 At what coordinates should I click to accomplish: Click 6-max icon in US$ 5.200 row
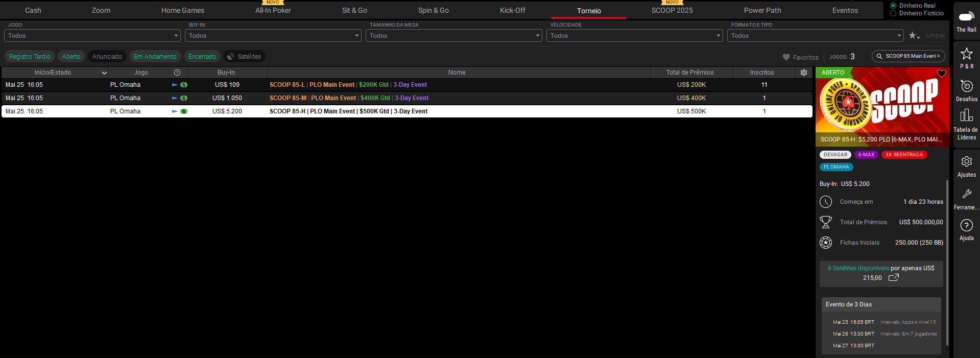[184, 111]
